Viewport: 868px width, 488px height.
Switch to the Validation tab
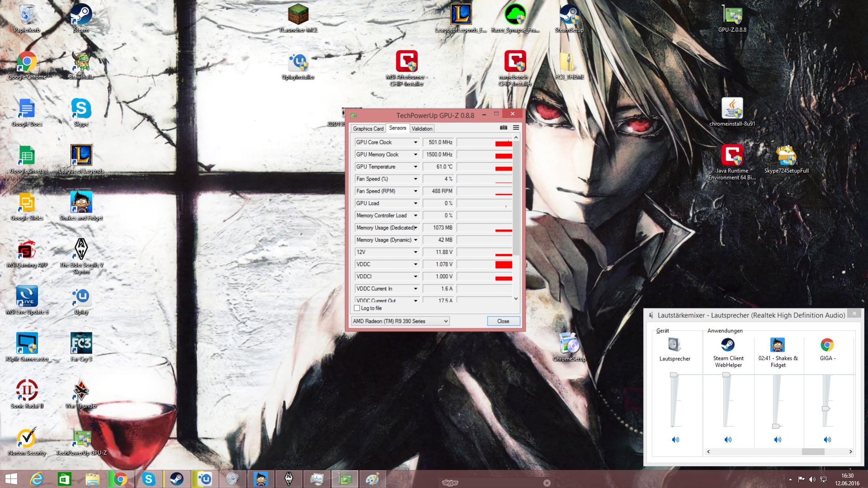[x=422, y=128]
